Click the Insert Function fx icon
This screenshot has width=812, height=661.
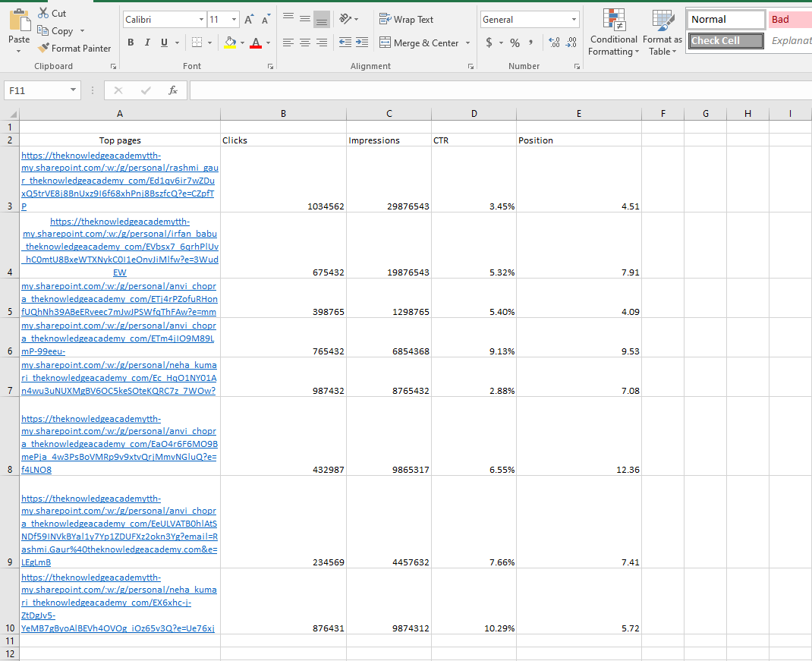(x=173, y=90)
